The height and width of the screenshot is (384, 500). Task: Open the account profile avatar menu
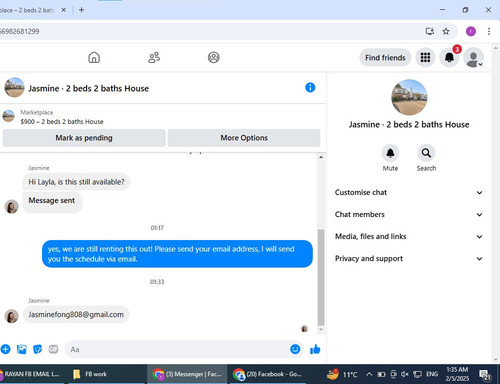[473, 58]
